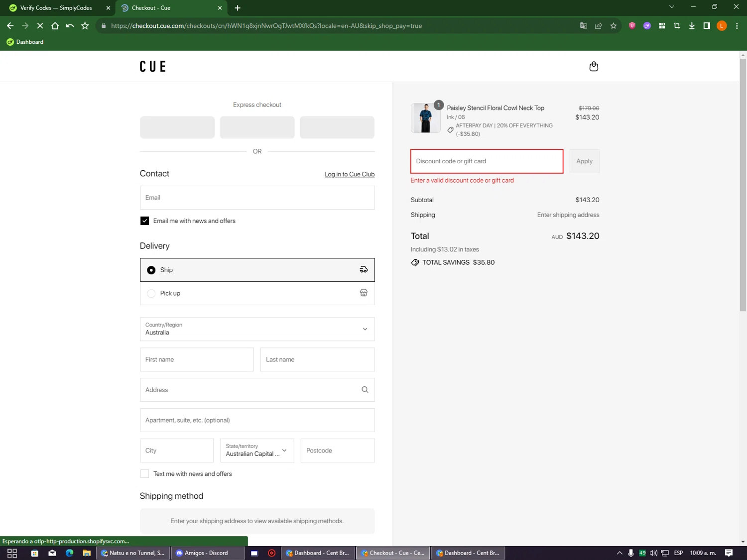747x560 pixels.
Task: Open a new browser tab
Action: point(238,8)
